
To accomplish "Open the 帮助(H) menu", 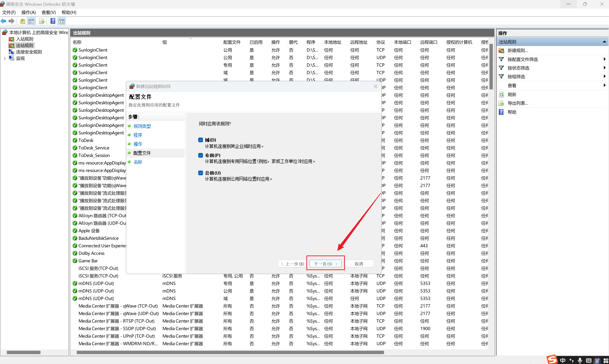I will [69, 12].
